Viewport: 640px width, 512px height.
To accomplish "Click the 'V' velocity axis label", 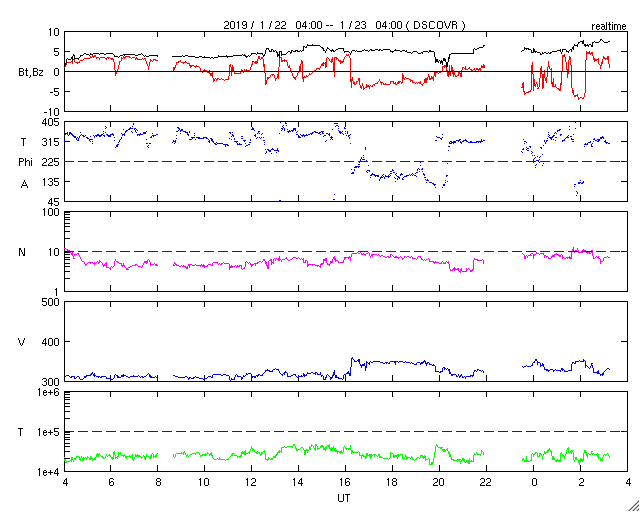I will 21,342.
